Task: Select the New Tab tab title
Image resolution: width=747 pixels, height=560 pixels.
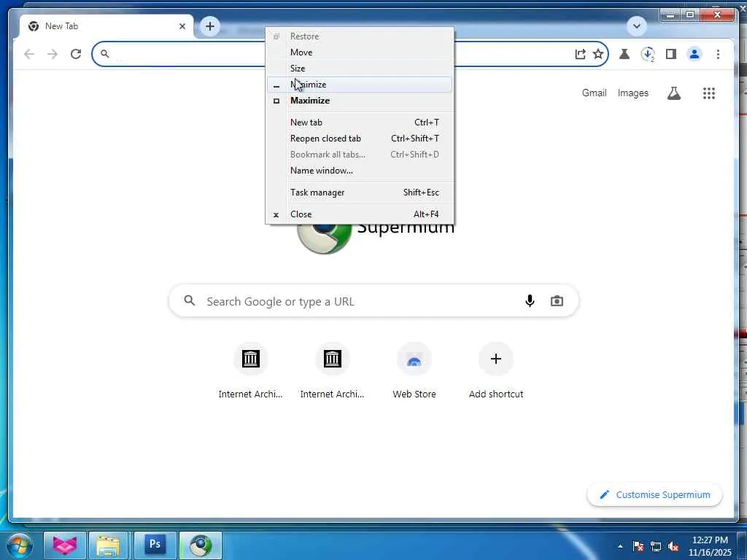Action: pyautogui.click(x=61, y=26)
